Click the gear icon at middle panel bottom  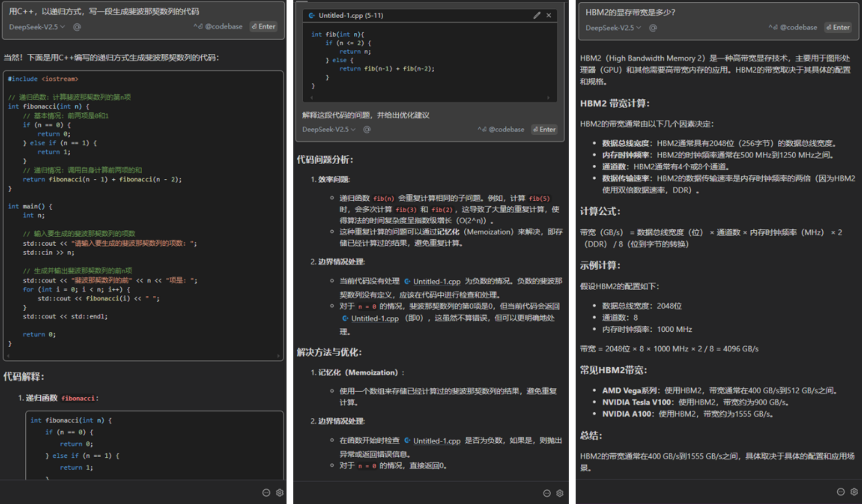(x=560, y=493)
